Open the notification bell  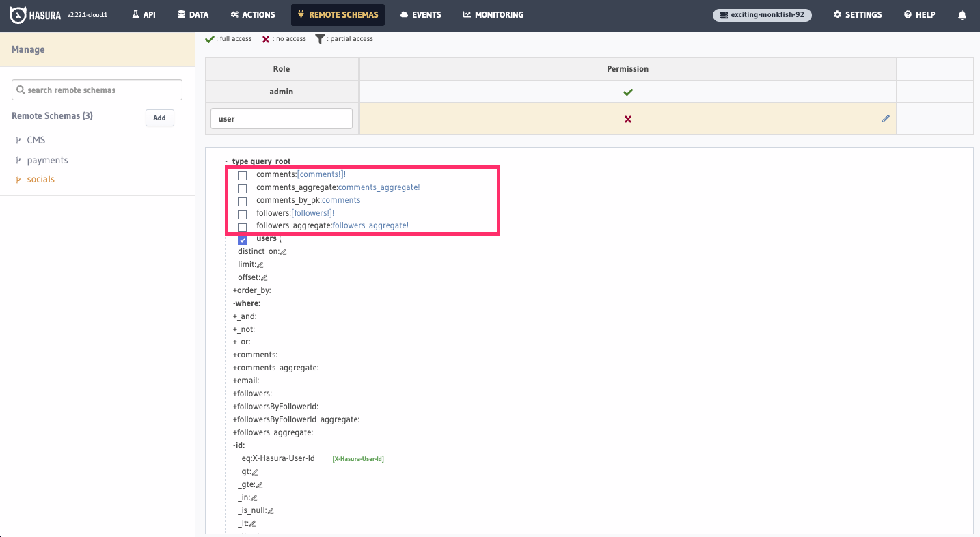(962, 14)
